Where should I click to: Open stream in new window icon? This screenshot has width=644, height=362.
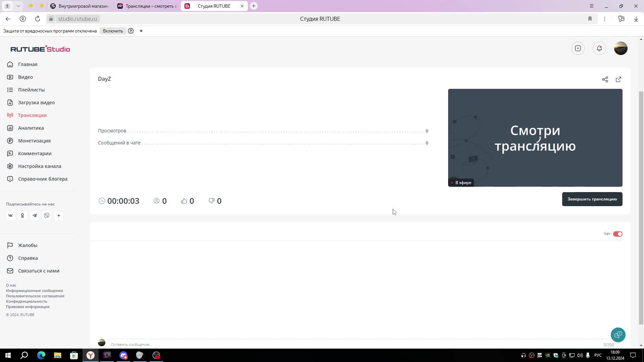618,79
